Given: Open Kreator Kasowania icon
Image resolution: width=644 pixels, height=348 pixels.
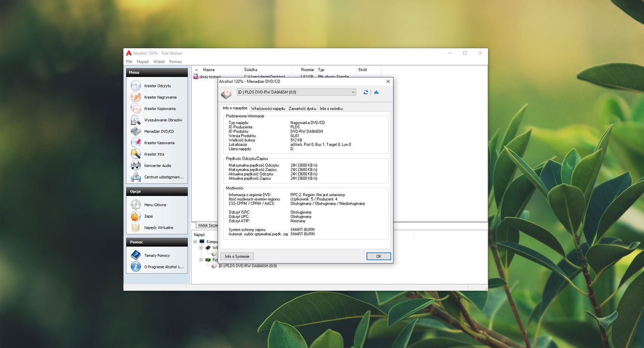Looking at the screenshot, I should [136, 143].
